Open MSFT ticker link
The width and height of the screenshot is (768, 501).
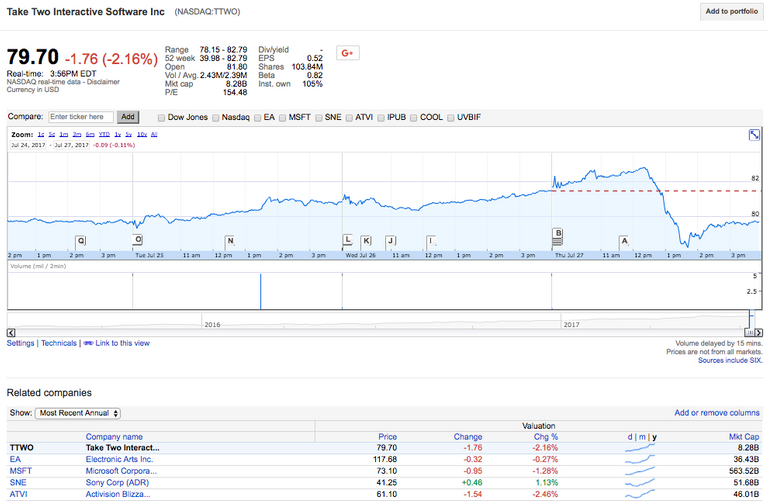21,471
